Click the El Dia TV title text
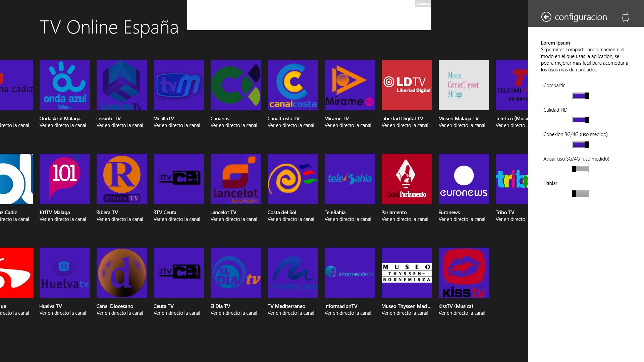This screenshot has height=362, width=644. 220,306
